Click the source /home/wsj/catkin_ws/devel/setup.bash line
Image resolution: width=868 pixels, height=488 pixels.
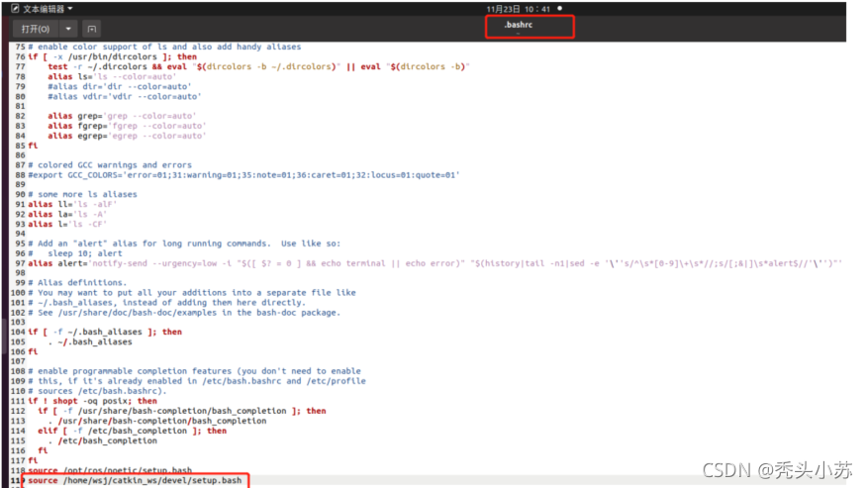click(135, 480)
